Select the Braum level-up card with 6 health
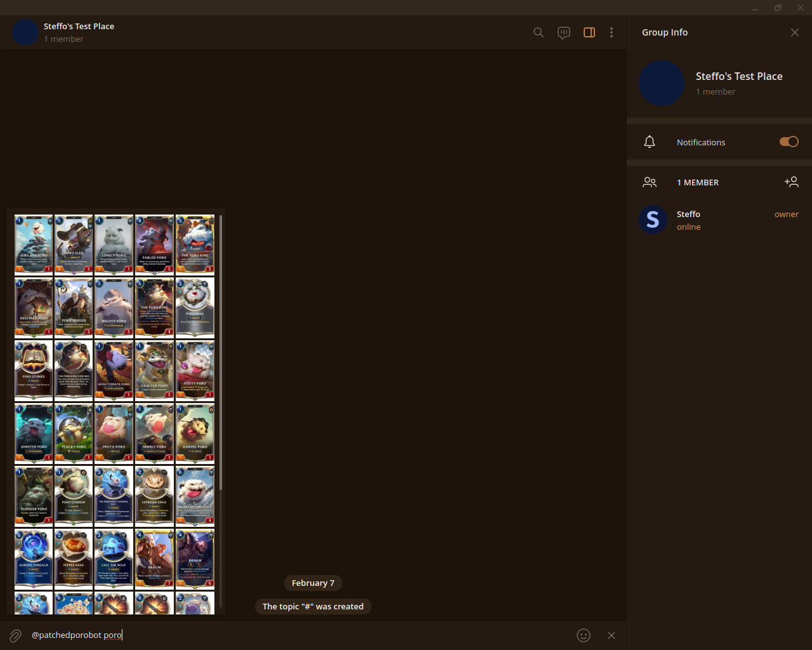 pyautogui.click(x=195, y=559)
